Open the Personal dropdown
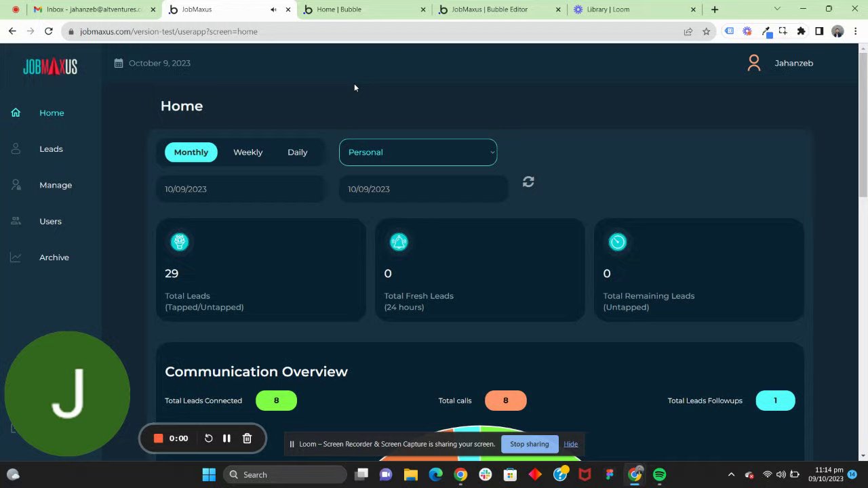Screen dimensions: 868x488 tap(418, 152)
